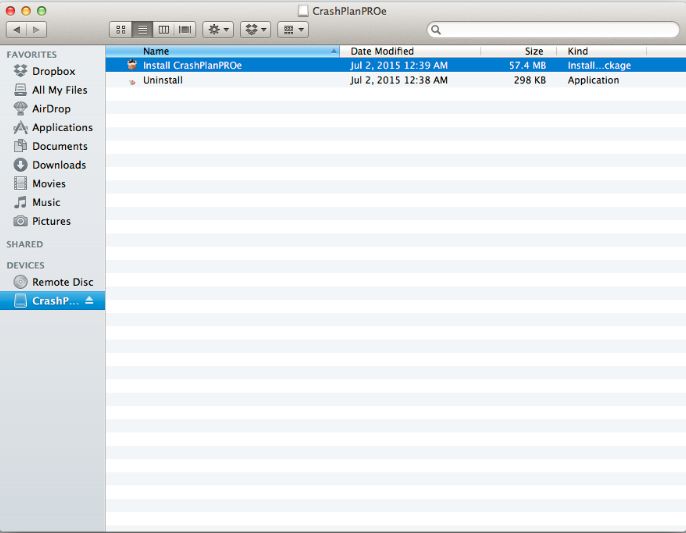Click the search magnifier icon
The image size is (686, 533).
pyautogui.click(x=436, y=30)
